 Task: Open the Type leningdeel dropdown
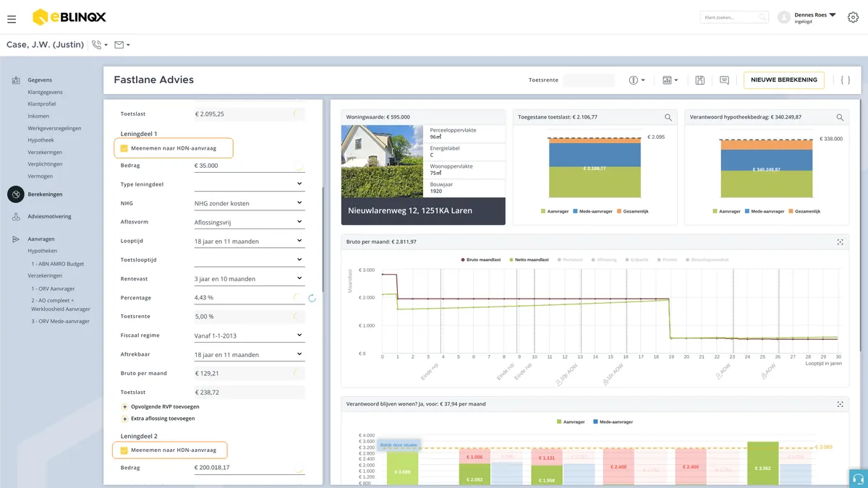(249, 184)
